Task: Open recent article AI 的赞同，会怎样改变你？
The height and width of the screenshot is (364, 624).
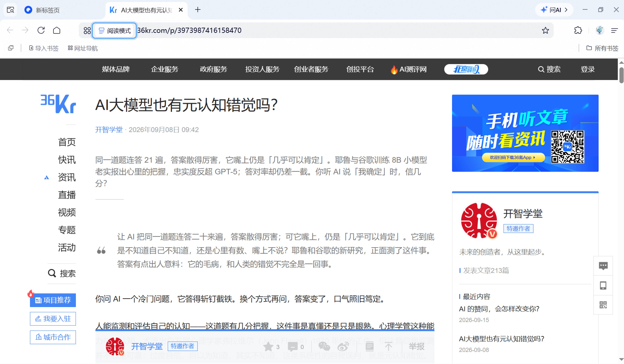Action: (499, 309)
